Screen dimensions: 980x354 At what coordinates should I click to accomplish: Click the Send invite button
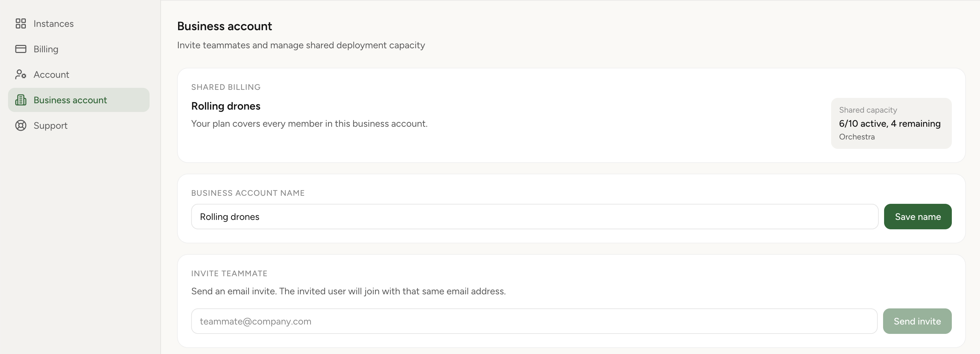pyautogui.click(x=917, y=320)
